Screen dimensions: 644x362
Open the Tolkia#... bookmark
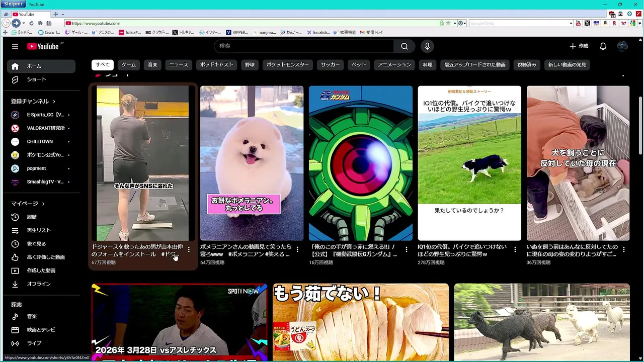[x=130, y=33]
